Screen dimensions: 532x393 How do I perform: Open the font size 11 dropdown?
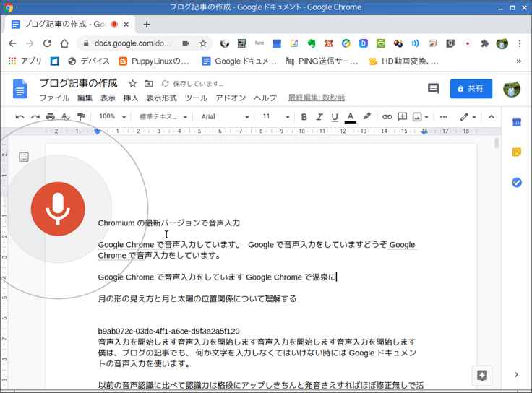(x=275, y=116)
